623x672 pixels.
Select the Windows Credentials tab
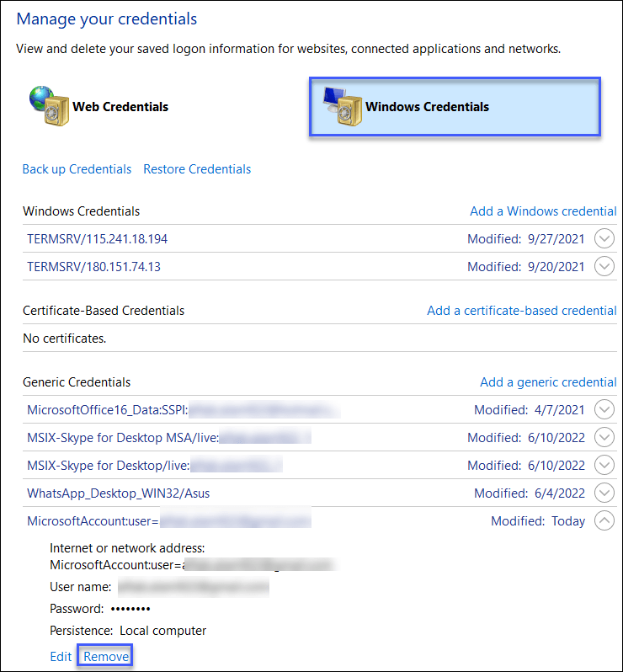455,107
